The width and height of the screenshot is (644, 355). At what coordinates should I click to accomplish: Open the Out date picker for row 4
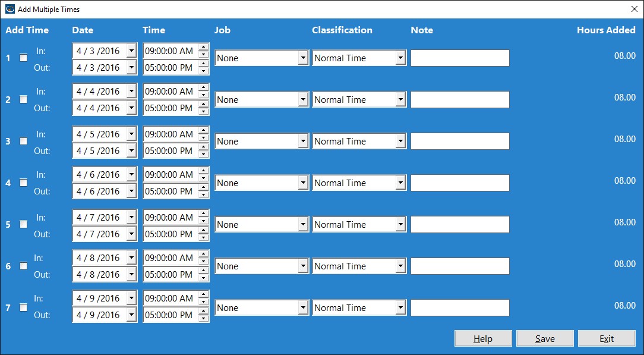pos(131,191)
